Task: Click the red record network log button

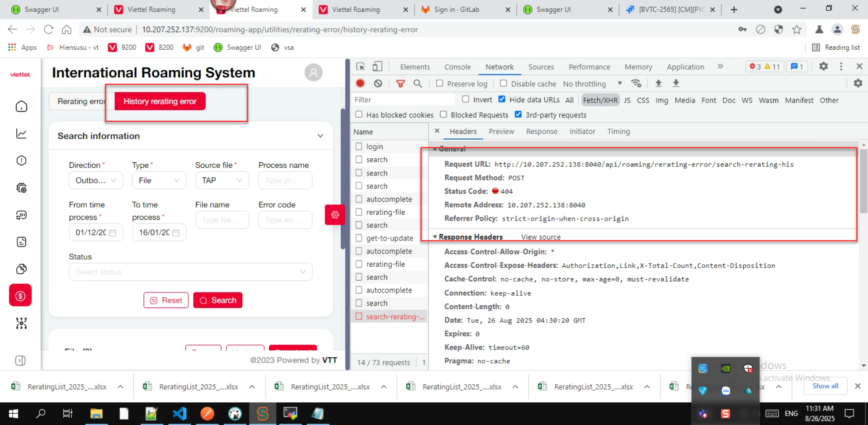Action: pyautogui.click(x=360, y=83)
